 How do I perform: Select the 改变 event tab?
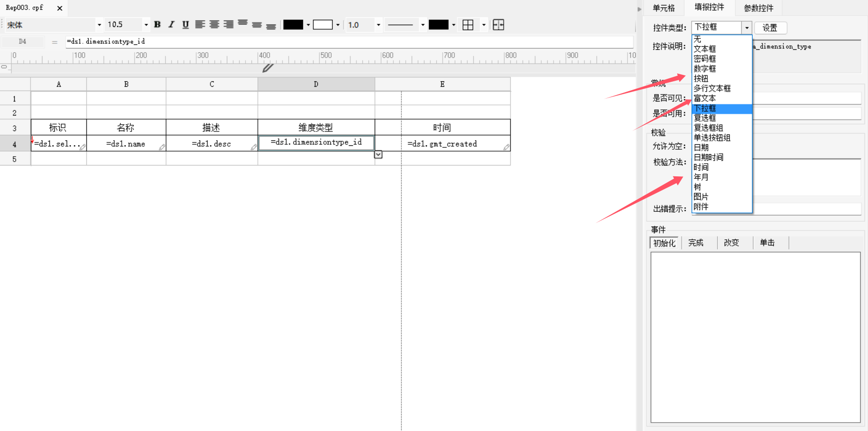click(731, 243)
